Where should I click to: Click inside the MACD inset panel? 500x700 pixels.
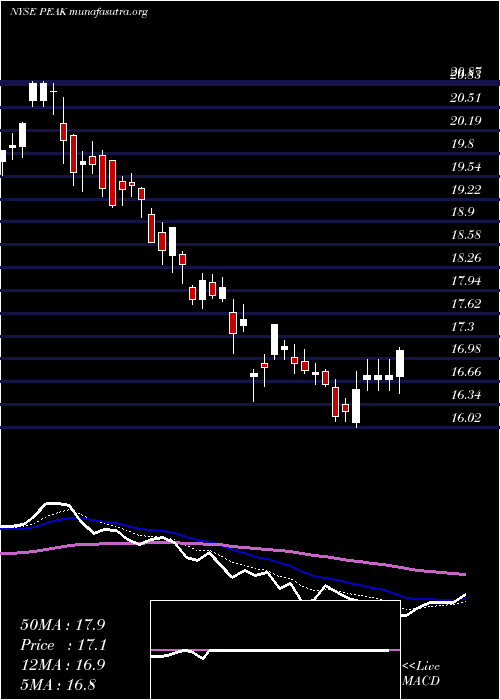click(275, 650)
